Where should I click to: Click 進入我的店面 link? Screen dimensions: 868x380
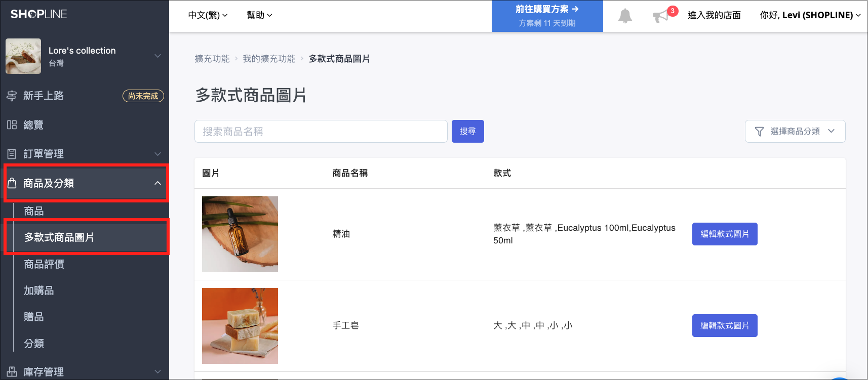714,15
